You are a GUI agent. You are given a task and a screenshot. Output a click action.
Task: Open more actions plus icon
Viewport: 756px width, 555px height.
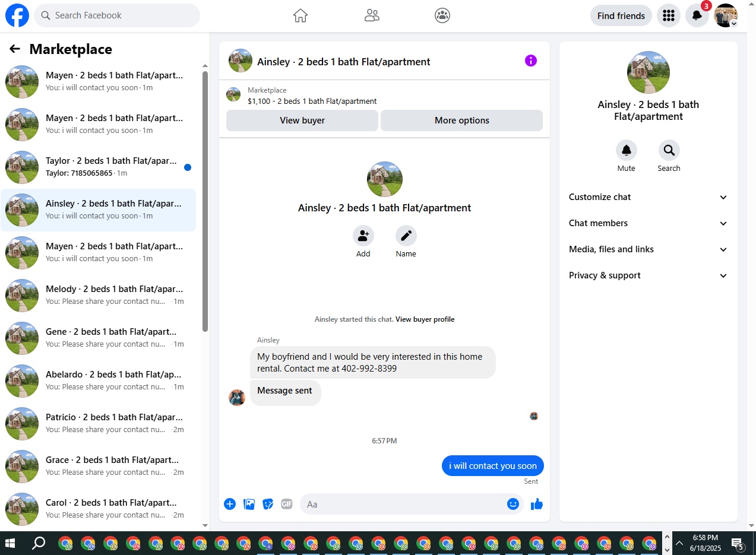point(230,504)
